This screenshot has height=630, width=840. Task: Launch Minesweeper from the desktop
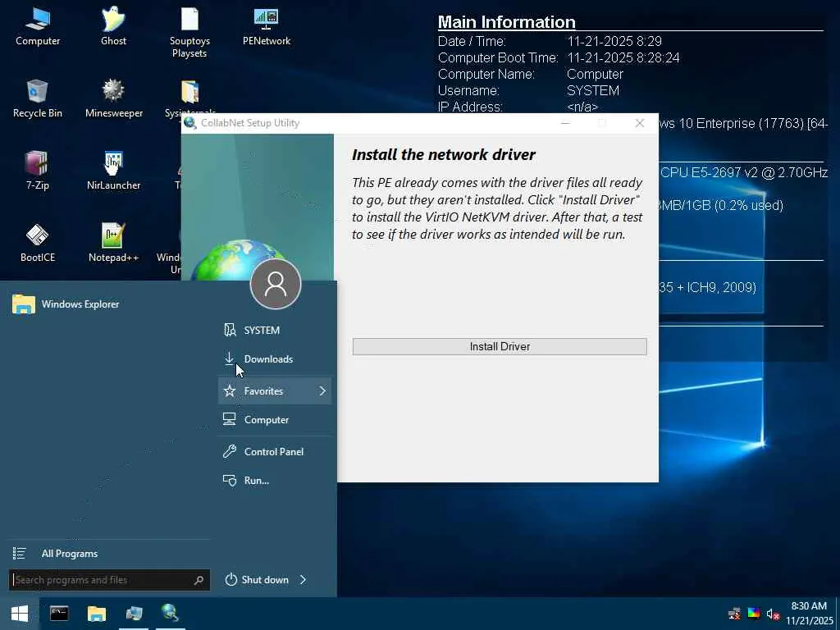coord(113,98)
